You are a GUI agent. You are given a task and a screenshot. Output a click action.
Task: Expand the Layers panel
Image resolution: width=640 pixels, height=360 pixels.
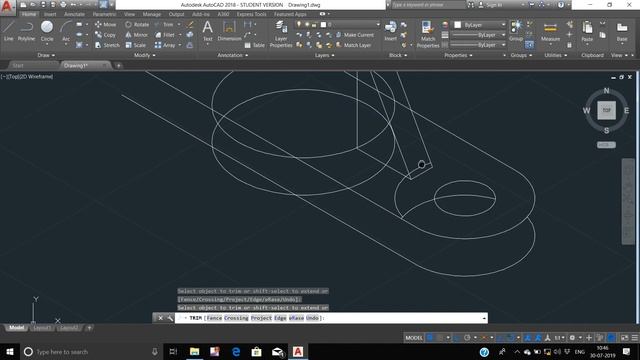click(324, 55)
